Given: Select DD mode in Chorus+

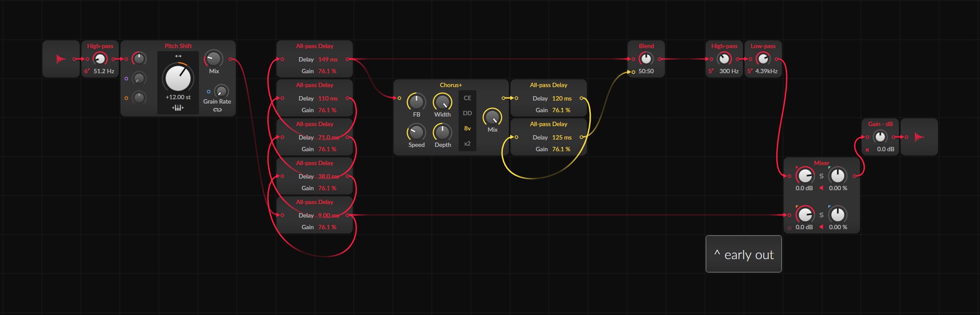Looking at the screenshot, I should pos(467,113).
